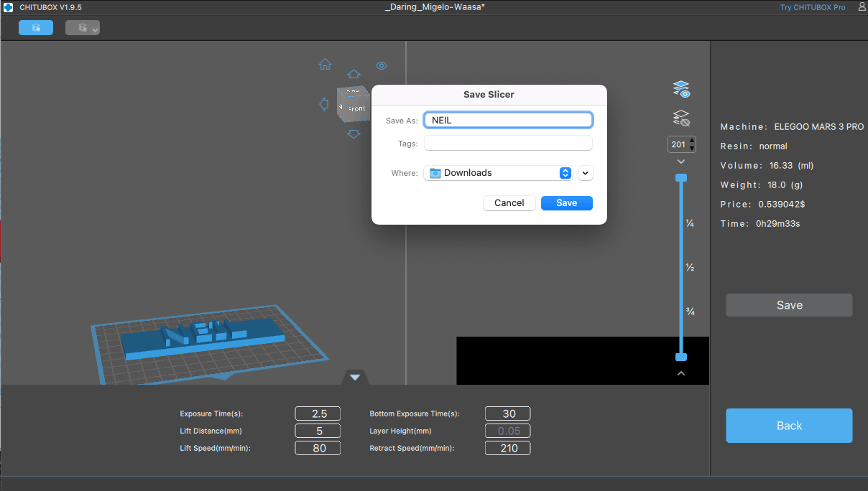
Task: Click Save in the Save Slicer dialog
Action: (566, 203)
